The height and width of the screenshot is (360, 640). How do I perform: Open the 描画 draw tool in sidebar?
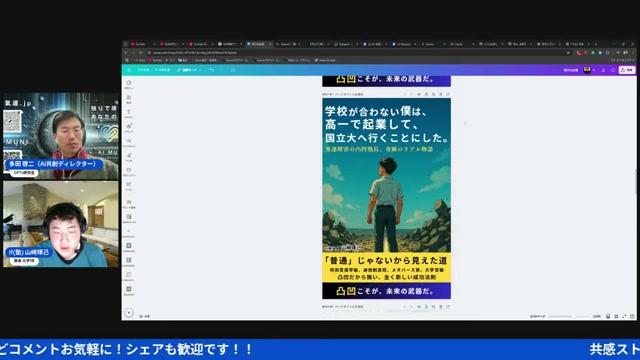tap(129, 157)
